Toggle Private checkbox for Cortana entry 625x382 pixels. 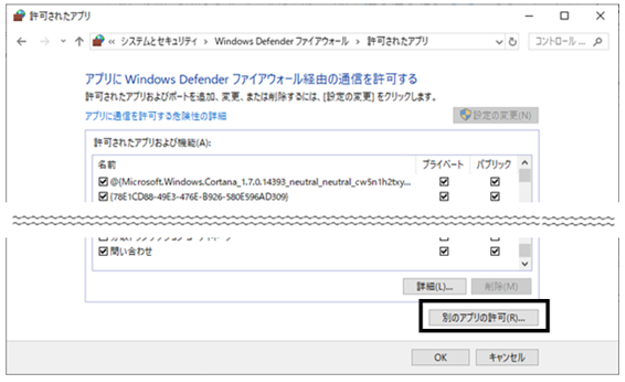pos(444,182)
